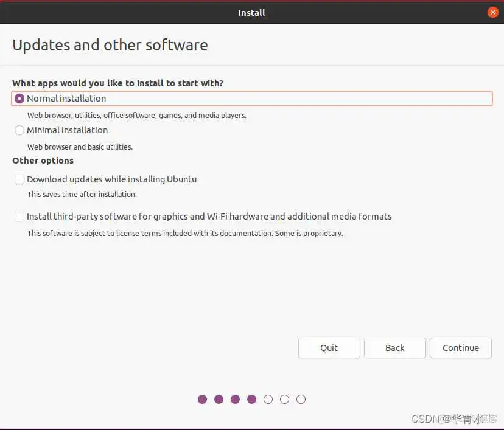
Task: Click the third filled progress dot
Action: click(x=235, y=399)
